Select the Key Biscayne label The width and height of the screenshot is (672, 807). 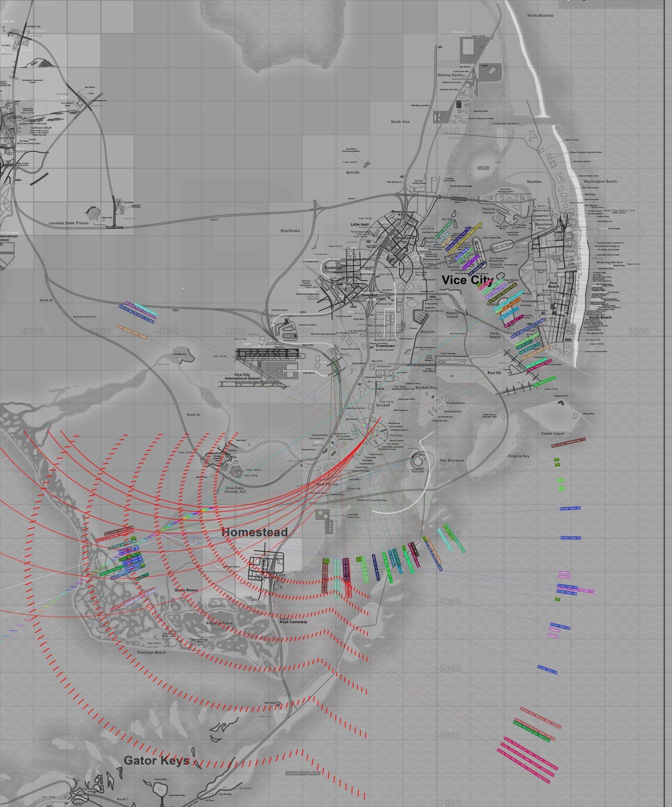click(451, 460)
